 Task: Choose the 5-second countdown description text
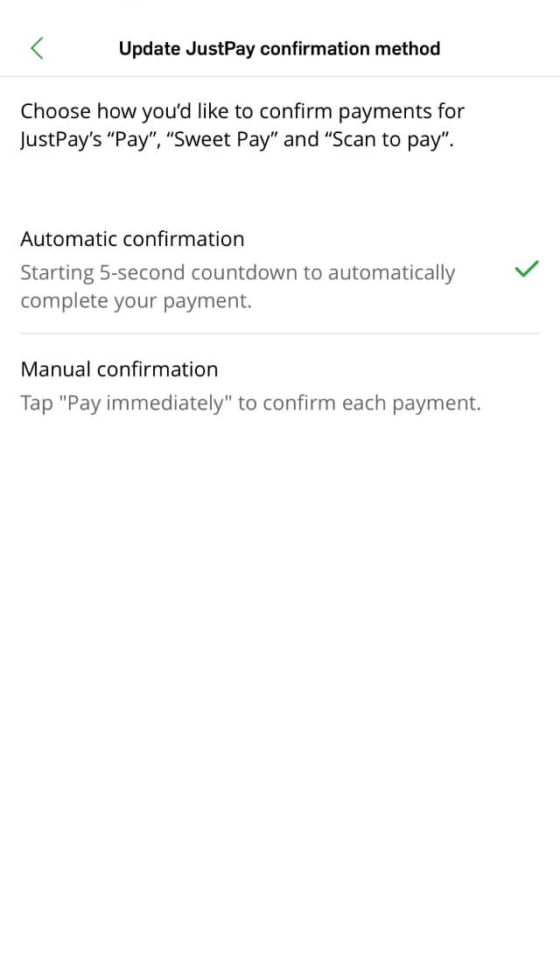(x=238, y=287)
